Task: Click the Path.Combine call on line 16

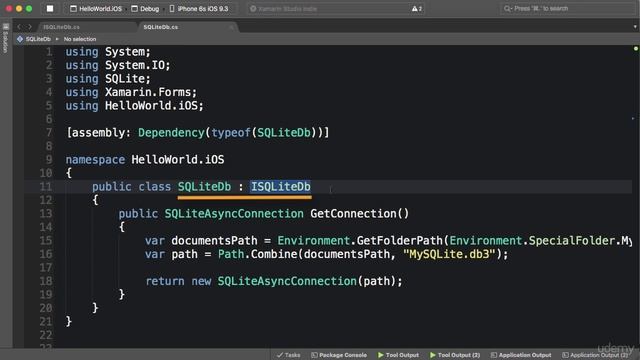Action: point(259,254)
